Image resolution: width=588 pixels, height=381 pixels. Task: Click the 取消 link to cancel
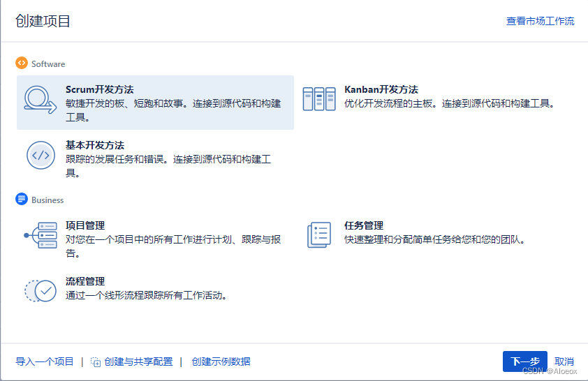(564, 361)
